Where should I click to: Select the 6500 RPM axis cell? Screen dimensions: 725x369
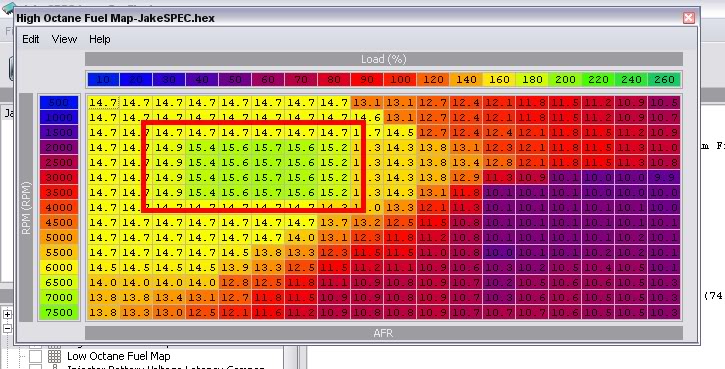tap(59, 283)
